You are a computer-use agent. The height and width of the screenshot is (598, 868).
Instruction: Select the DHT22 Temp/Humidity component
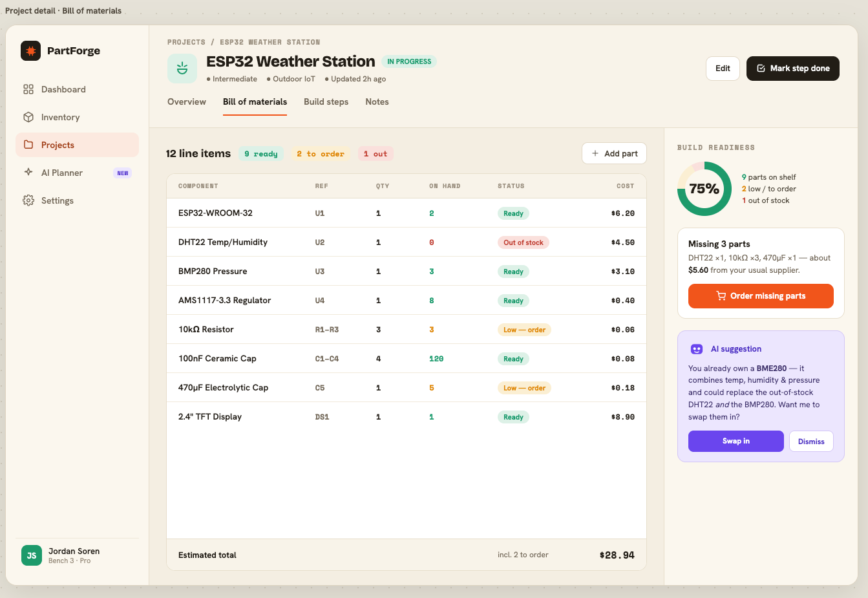(223, 242)
